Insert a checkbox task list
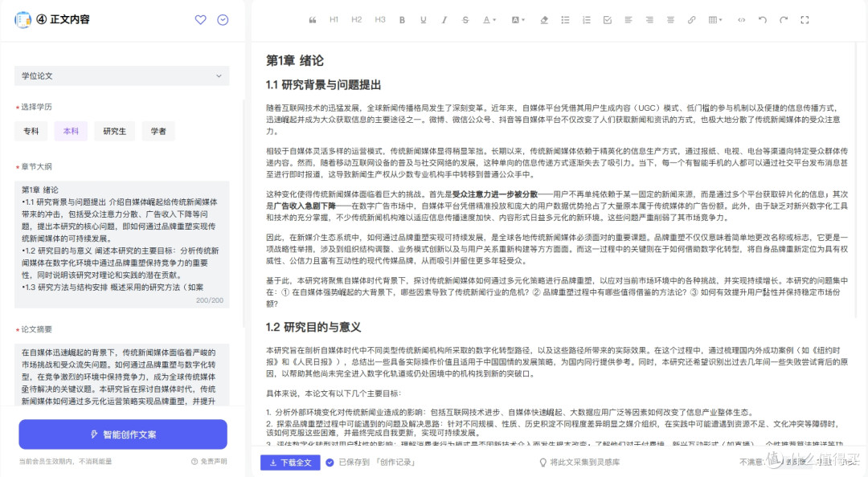The image size is (868, 477). click(608, 20)
